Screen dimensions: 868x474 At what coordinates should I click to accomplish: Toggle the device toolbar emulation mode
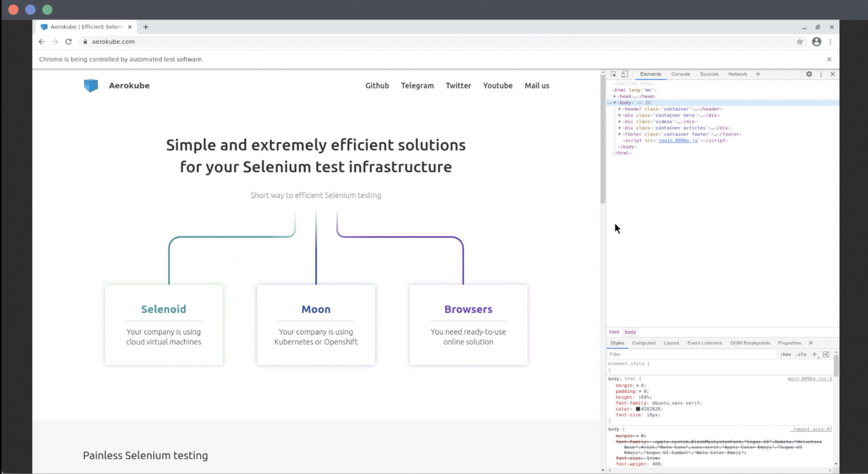pos(625,74)
